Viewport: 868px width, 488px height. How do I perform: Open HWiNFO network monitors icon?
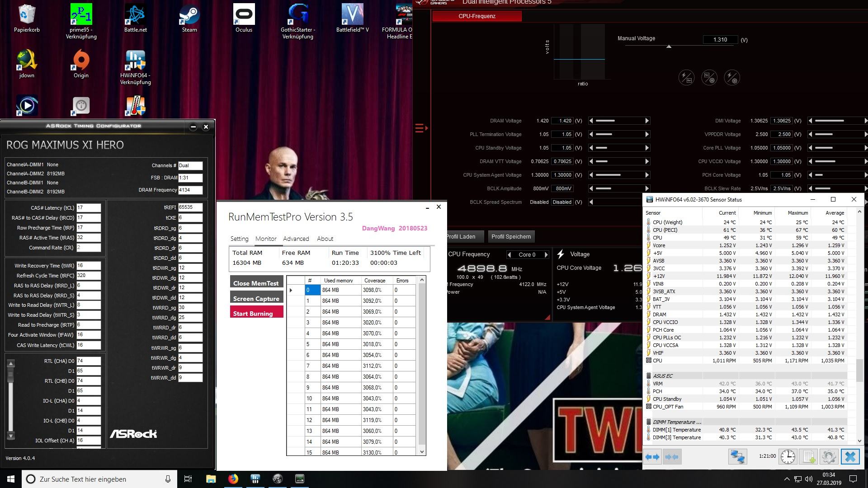point(737,457)
